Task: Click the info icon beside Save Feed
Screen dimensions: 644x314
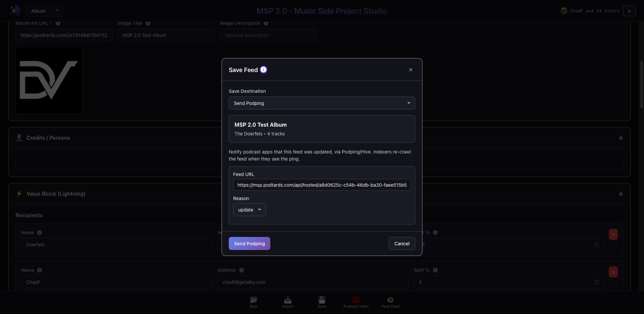Action: 264,70
